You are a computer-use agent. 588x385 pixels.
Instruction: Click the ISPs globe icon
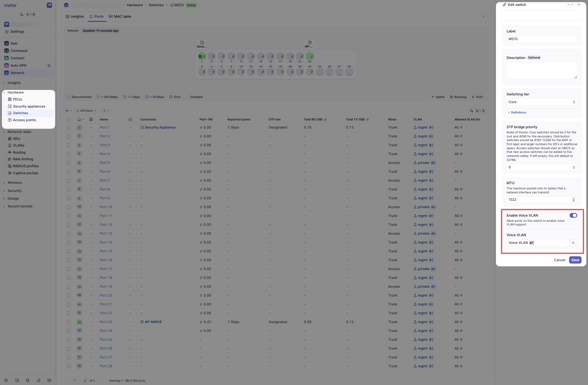(10, 139)
